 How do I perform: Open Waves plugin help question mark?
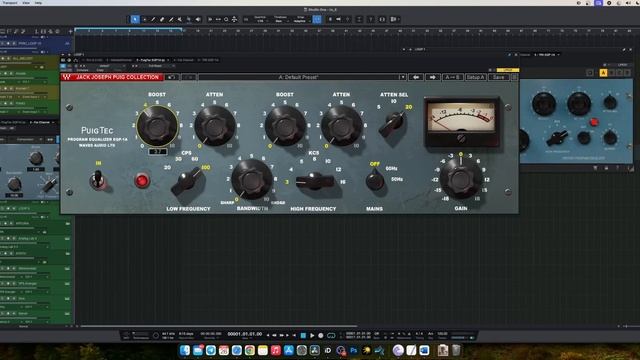(515, 77)
